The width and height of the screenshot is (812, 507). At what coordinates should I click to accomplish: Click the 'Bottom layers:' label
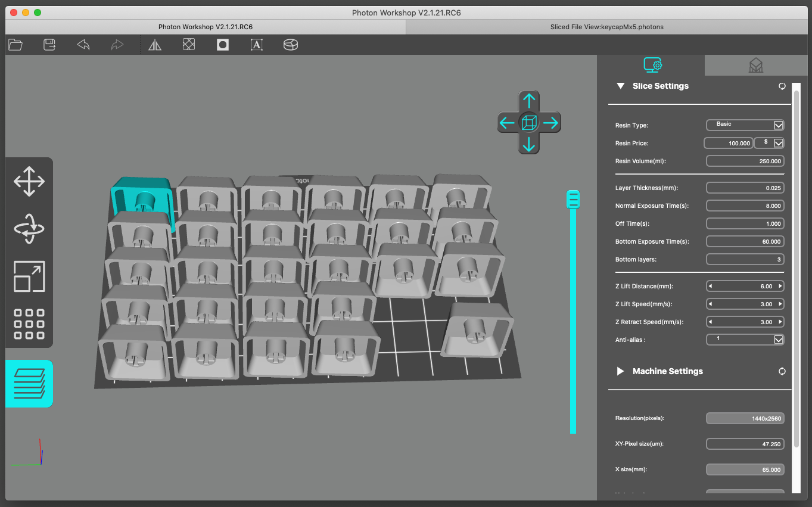pos(636,259)
